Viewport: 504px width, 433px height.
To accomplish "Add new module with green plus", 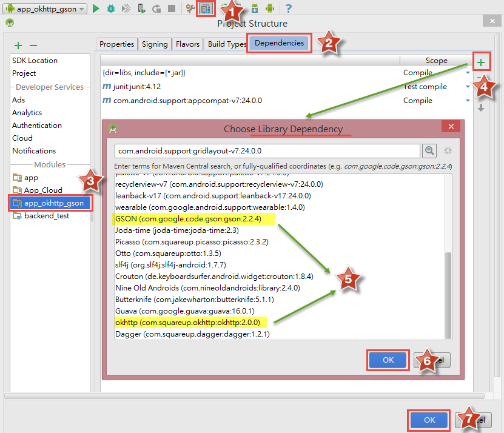I will [18, 45].
